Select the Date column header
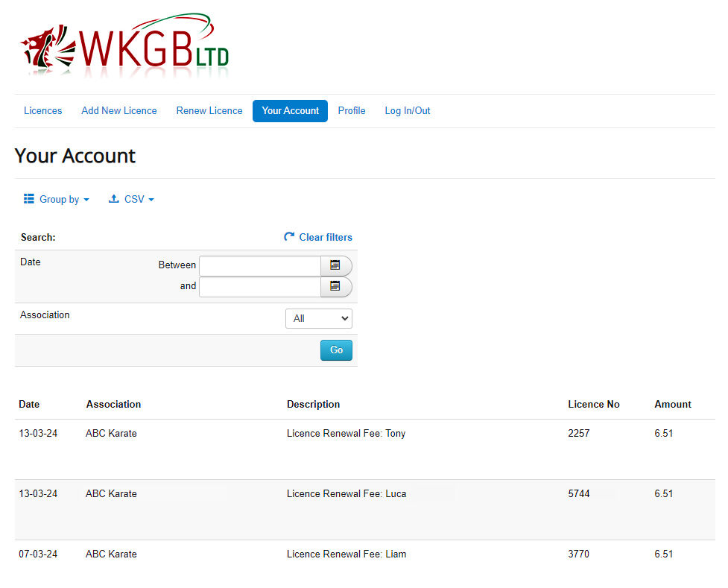 (28, 404)
